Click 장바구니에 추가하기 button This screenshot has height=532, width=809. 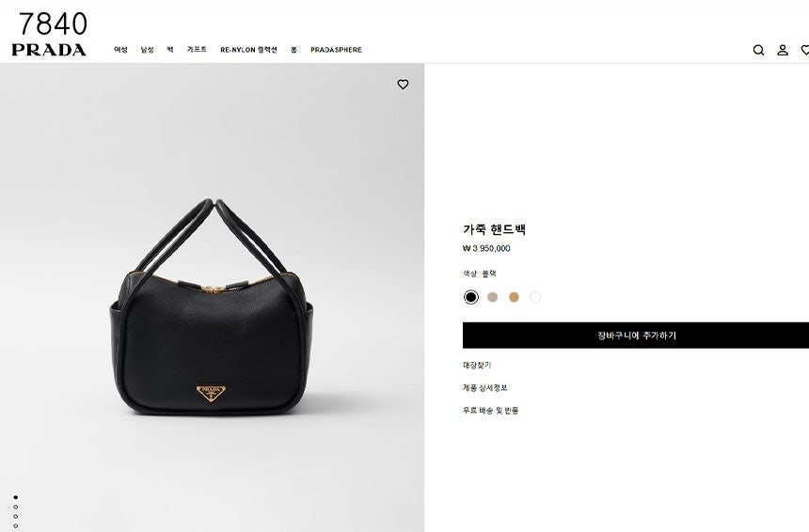636,336
